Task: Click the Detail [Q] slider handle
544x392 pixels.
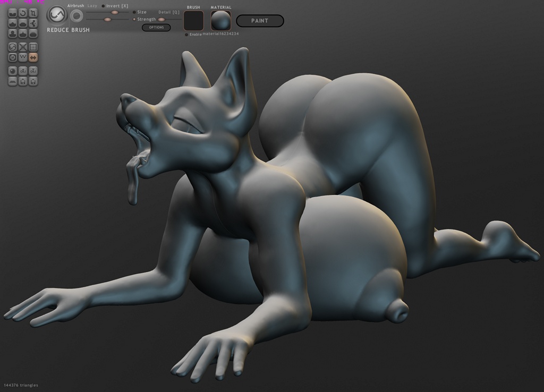Action: point(161,20)
